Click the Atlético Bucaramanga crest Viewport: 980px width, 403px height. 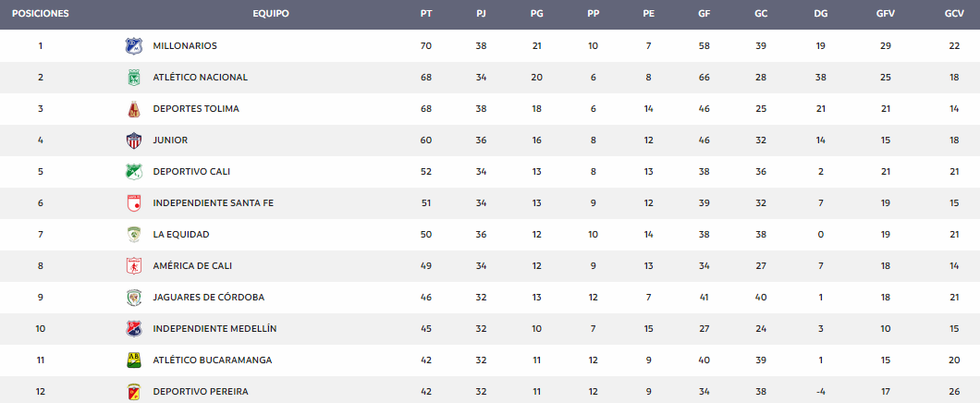click(x=134, y=360)
